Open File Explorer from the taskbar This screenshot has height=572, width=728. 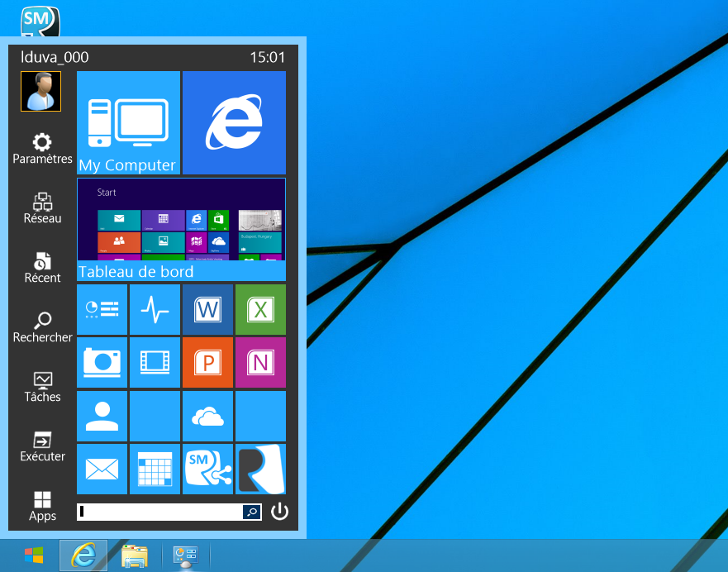135,555
